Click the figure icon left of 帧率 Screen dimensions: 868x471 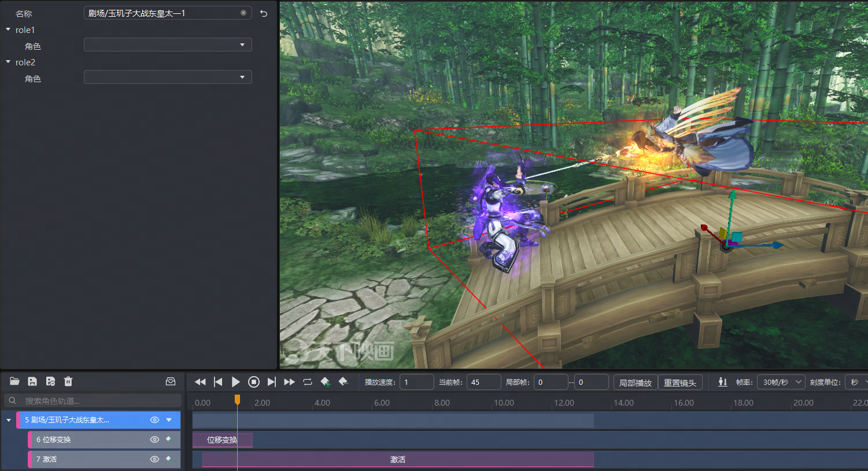pyautogui.click(x=723, y=382)
